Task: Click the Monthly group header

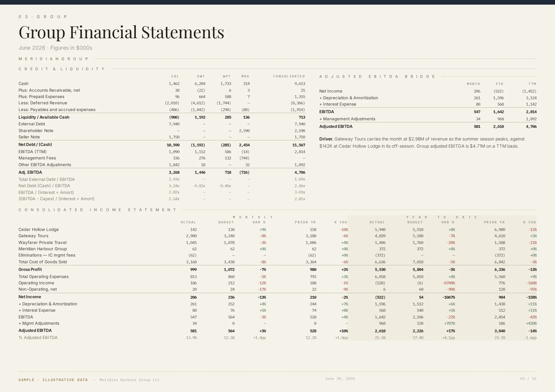Action: [x=253, y=217]
